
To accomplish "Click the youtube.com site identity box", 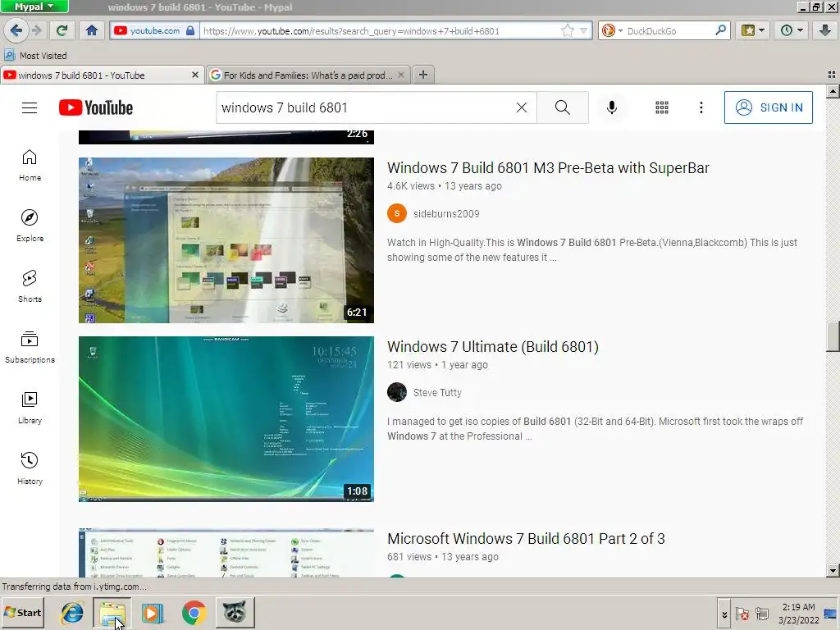I will 154,30.
